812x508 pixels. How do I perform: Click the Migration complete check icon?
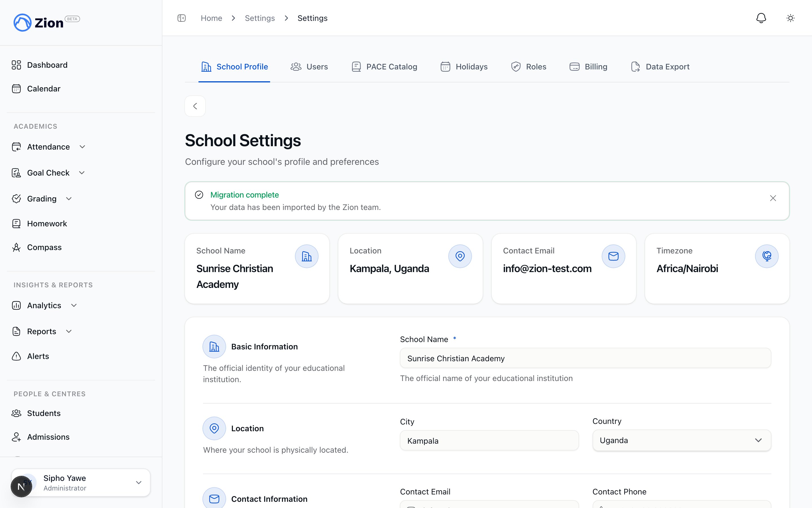pos(199,195)
